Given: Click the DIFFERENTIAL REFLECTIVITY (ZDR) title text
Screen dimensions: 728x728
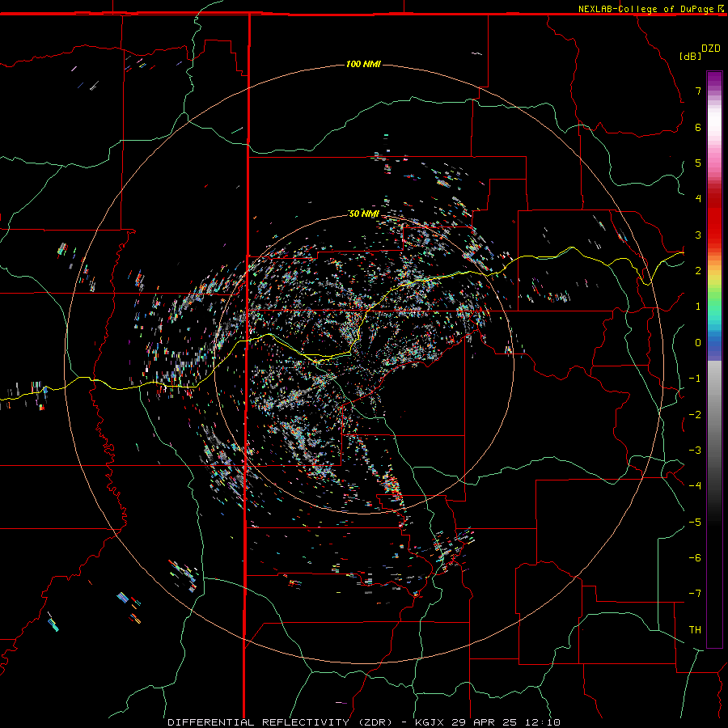Looking at the screenshot, I should pos(280,722).
